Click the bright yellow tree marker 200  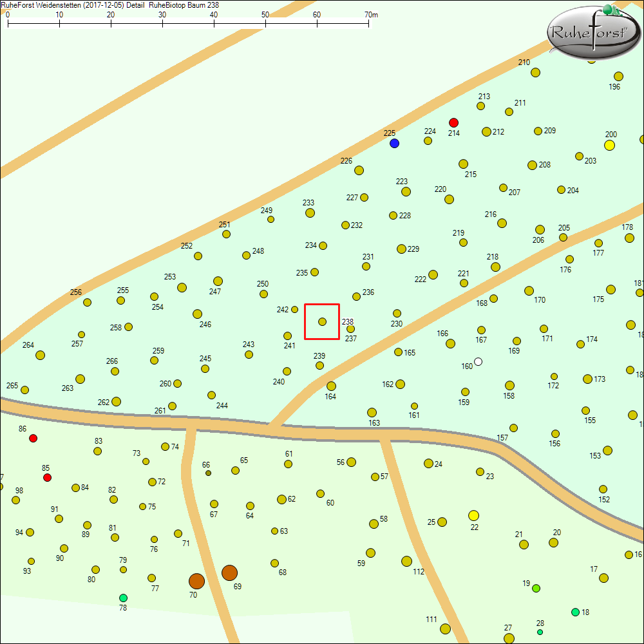coord(609,145)
